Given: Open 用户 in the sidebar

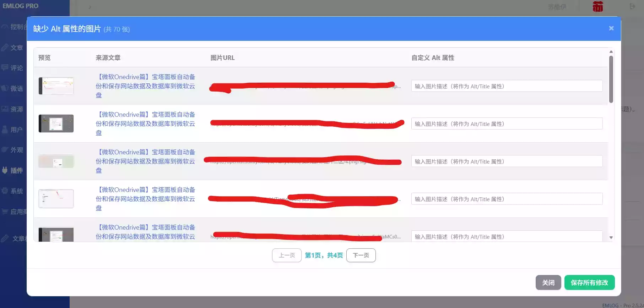Looking at the screenshot, I should [16, 130].
